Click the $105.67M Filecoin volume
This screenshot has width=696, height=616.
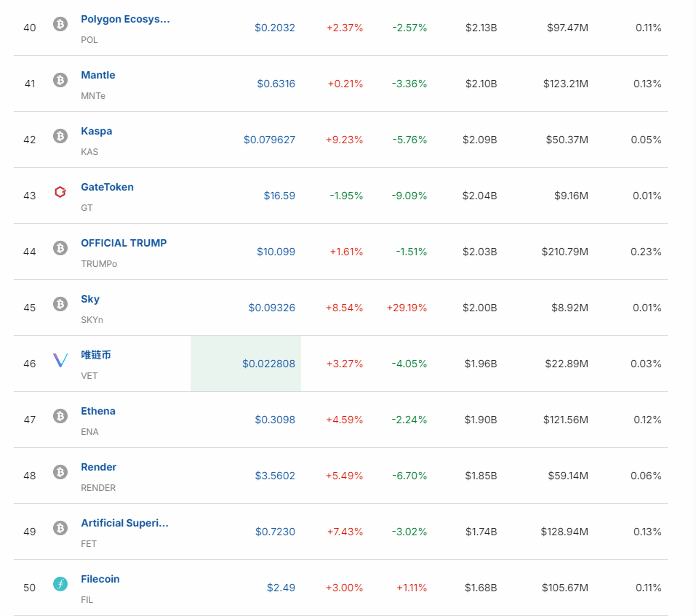point(565,588)
